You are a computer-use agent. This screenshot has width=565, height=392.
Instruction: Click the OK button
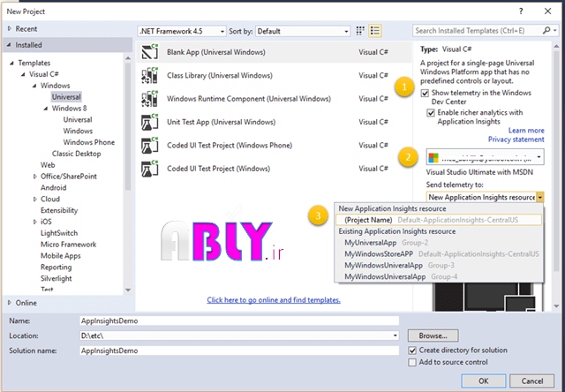[484, 381]
